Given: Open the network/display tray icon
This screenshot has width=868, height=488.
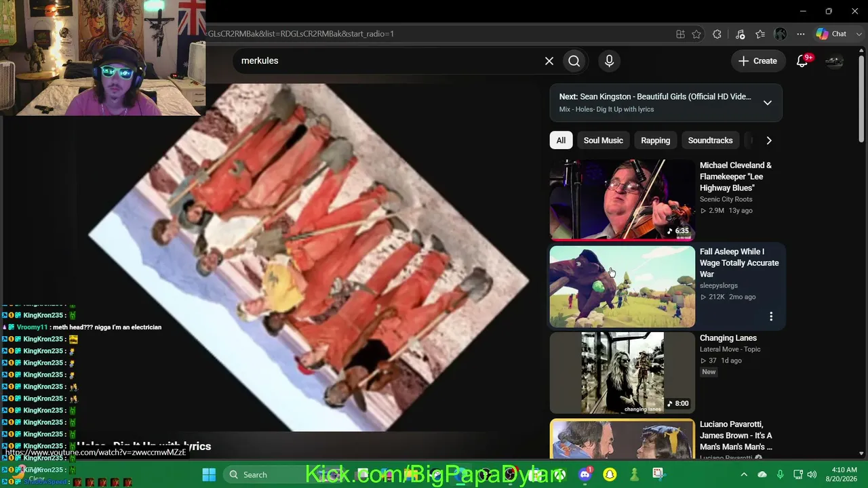Looking at the screenshot, I should pos(797,474).
